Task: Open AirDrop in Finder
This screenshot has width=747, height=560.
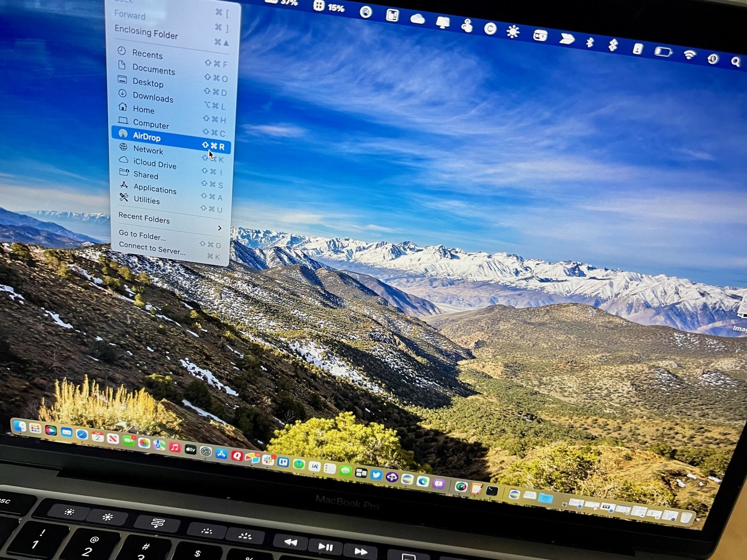Action: pos(146,136)
